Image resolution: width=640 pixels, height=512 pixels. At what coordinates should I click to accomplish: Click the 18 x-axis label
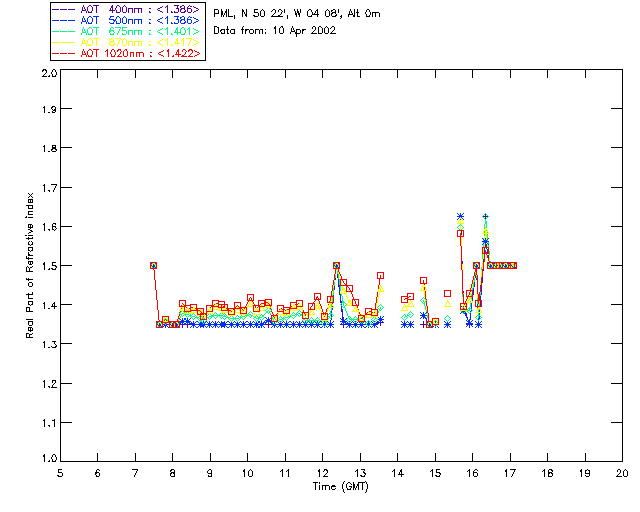[x=547, y=473]
